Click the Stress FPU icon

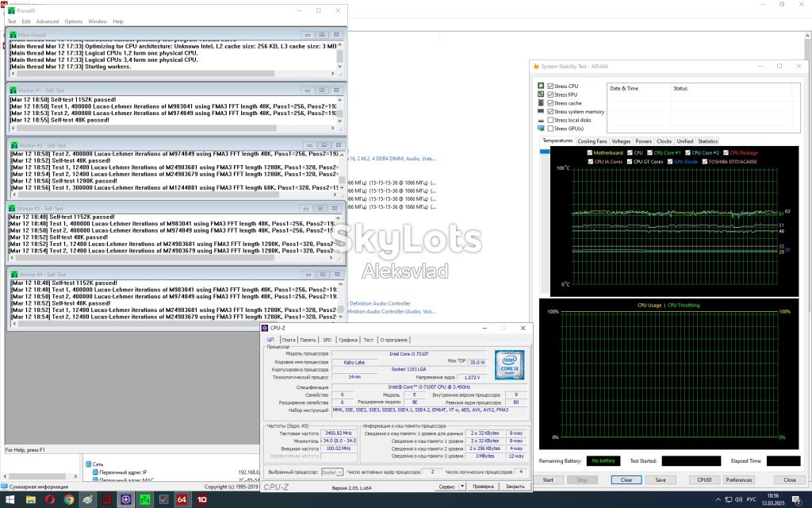tap(541, 94)
